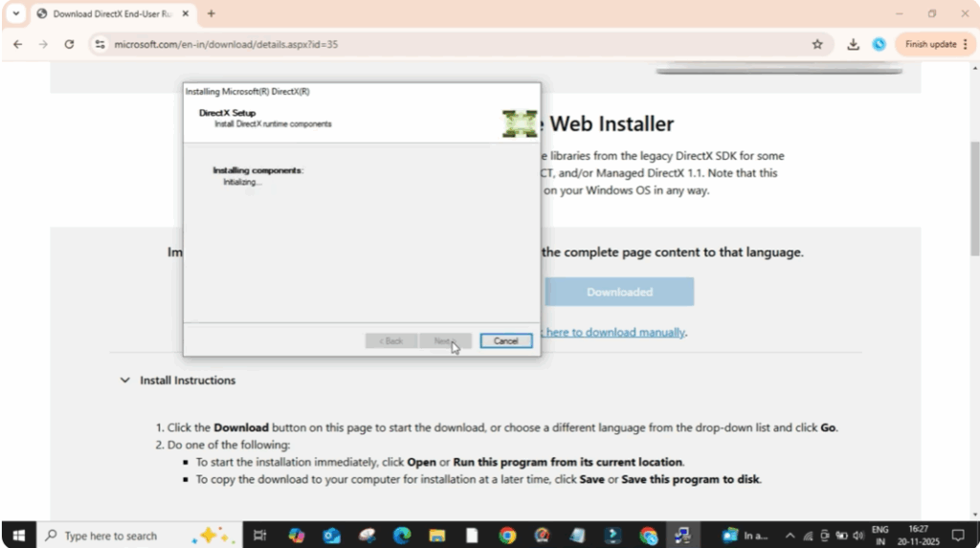The image size is (980, 548).
Task: Open File Explorer from the taskbar
Action: pyautogui.click(x=436, y=536)
